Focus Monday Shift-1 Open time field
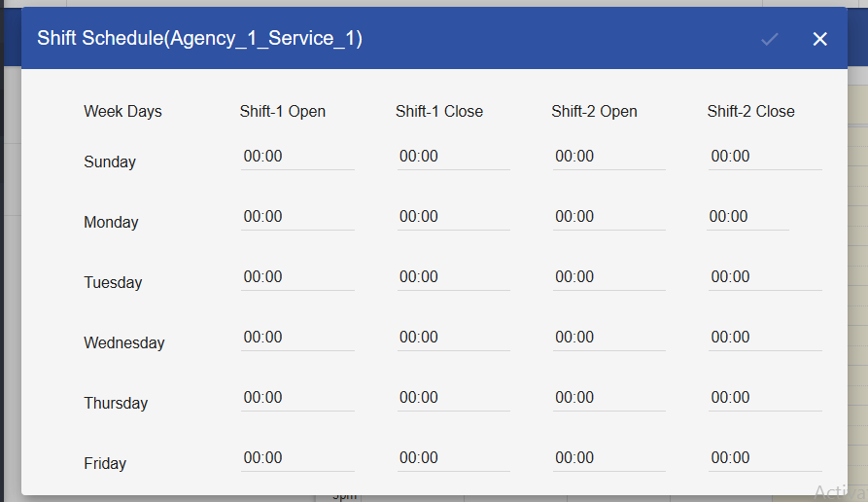The image size is (868, 502). [x=297, y=217]
